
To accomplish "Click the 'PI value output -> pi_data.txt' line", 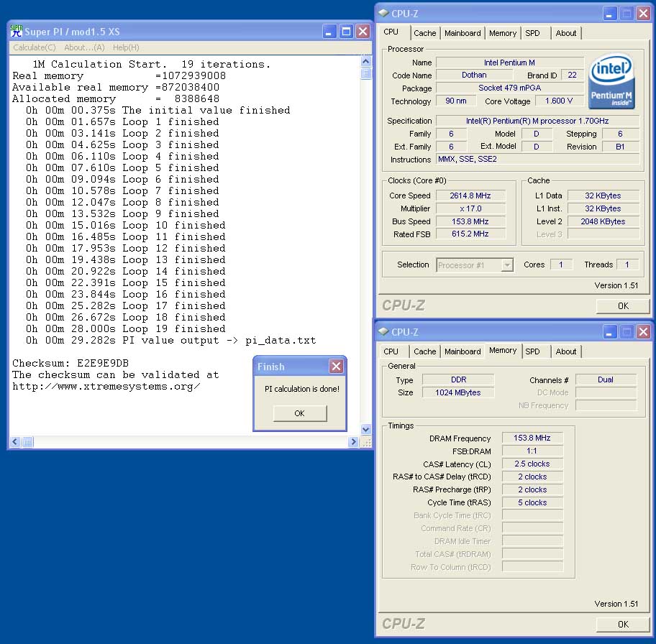I will pos(170,340).
